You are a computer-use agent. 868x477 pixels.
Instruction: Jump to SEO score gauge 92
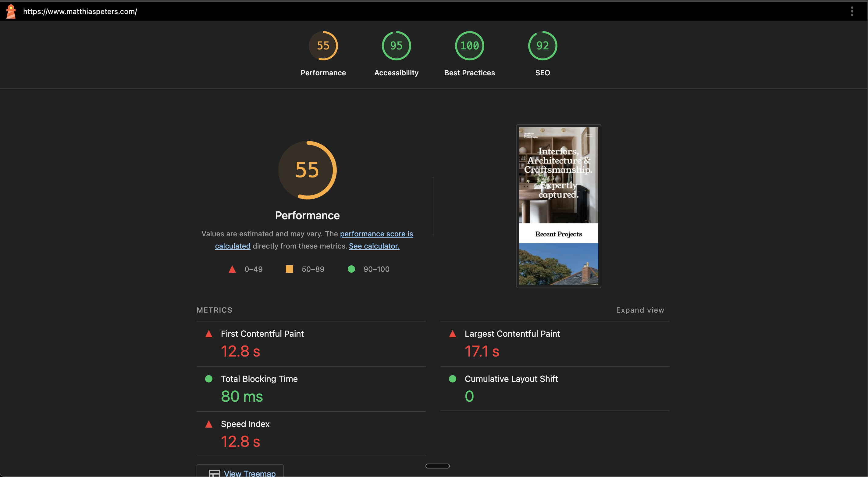(x=542, y=46)
